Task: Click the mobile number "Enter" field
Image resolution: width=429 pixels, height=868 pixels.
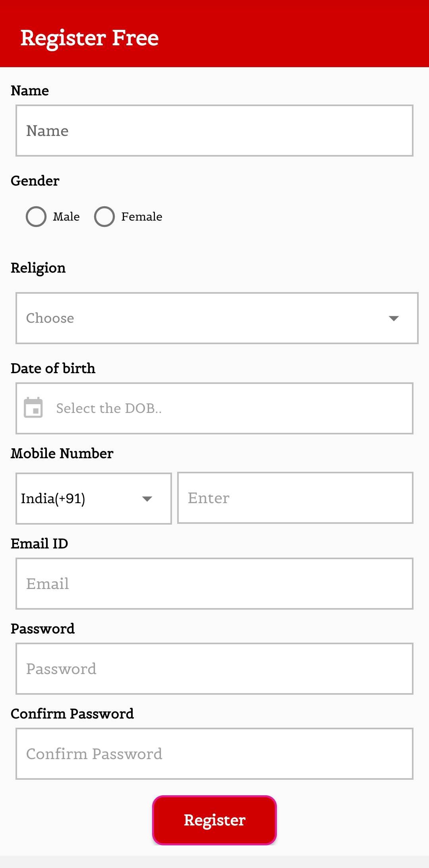Action: [x=295, y=498]
